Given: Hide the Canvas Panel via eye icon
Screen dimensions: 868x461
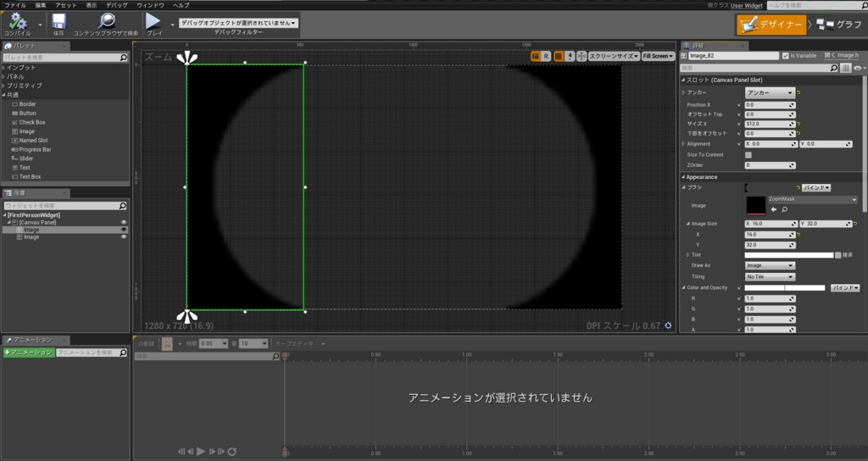Looking at the screenshot, I should pos(124,223).
